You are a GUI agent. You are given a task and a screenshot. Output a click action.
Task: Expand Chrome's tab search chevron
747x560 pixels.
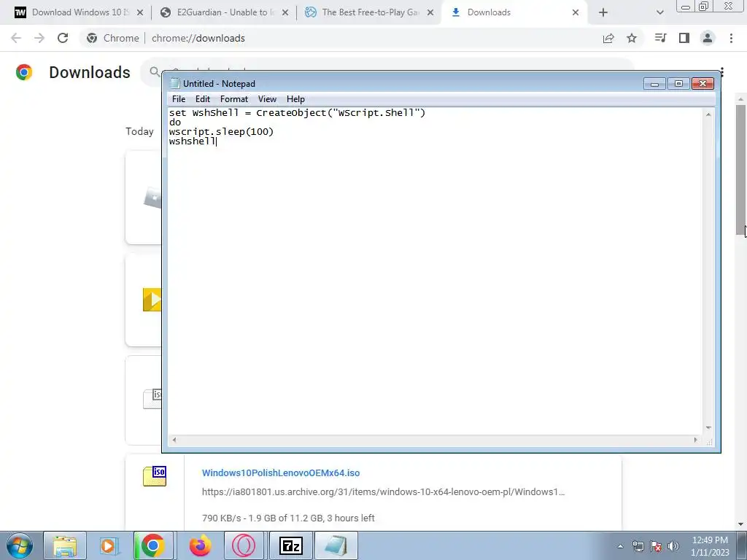(659, 12)
